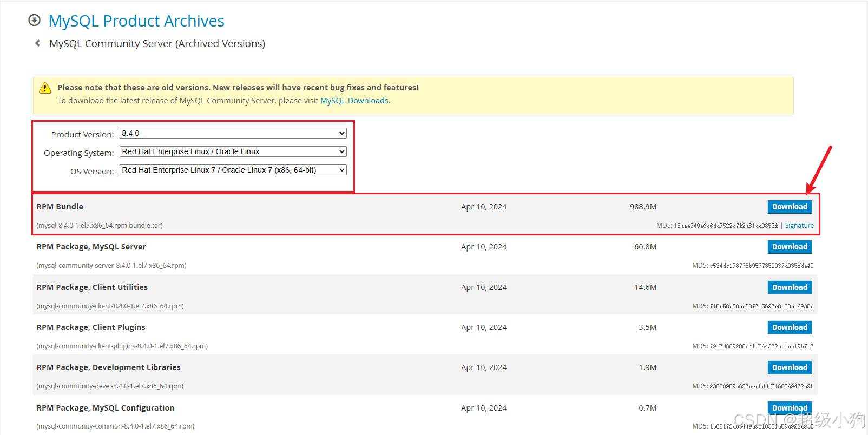Screen dimensions: 868x435
Task: Click the 'RPM Package, Development Libraries' title
Action: tap(109, 367)
